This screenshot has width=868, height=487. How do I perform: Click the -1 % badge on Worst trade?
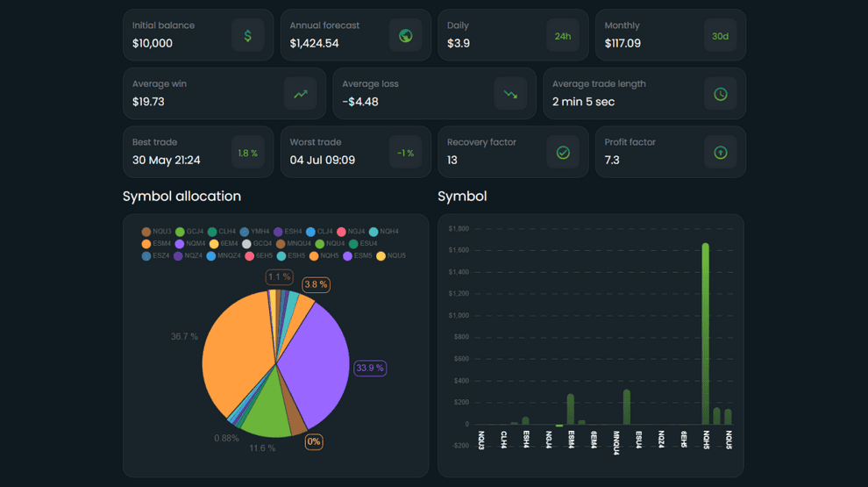(x=405, y=153)
